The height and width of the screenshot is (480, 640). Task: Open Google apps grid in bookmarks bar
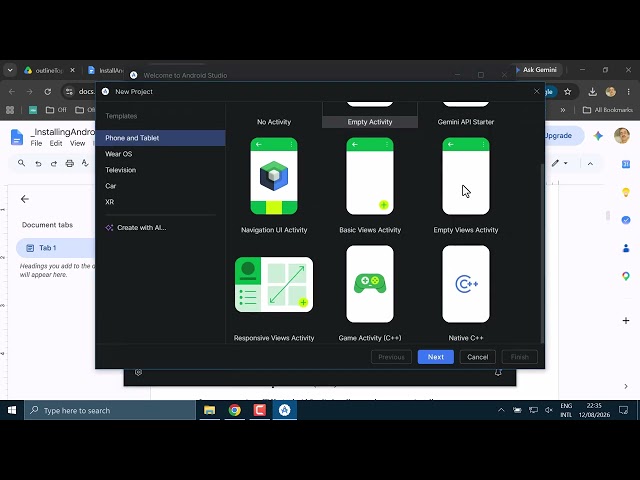10,110
